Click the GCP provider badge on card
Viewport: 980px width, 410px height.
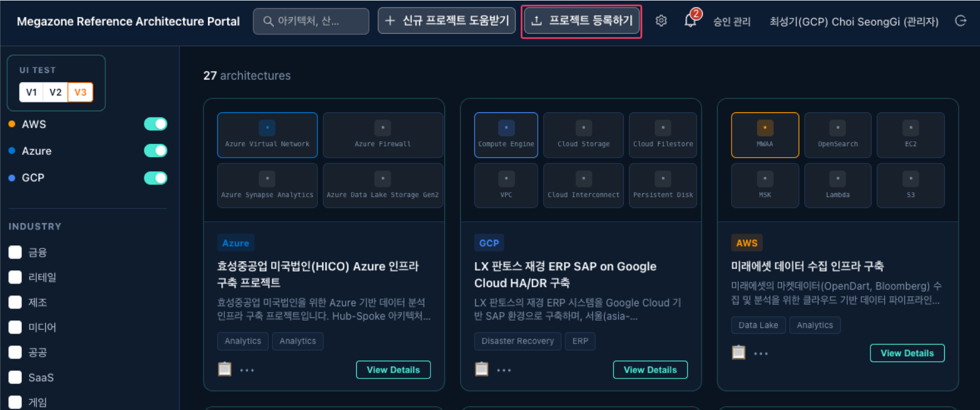489,243
